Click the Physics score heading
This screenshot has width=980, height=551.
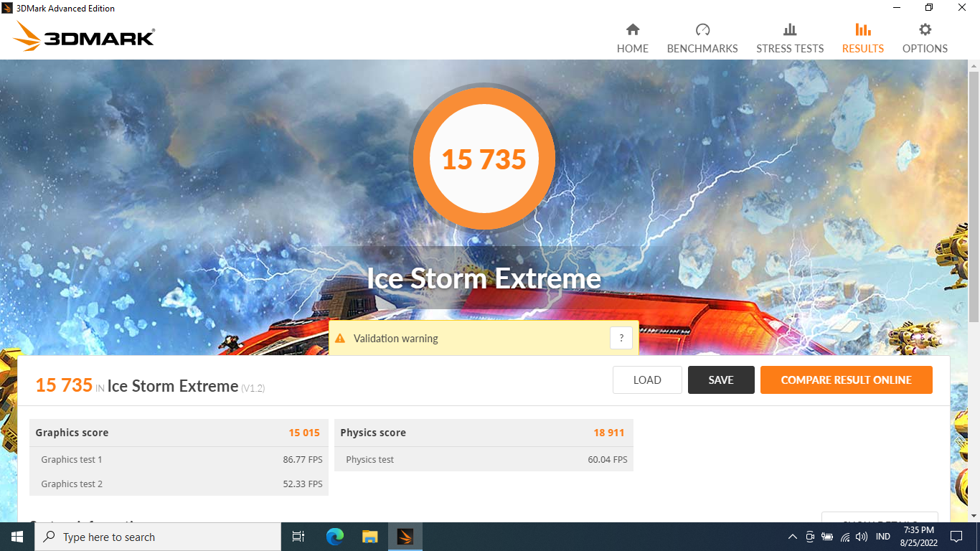click(373, 433)
